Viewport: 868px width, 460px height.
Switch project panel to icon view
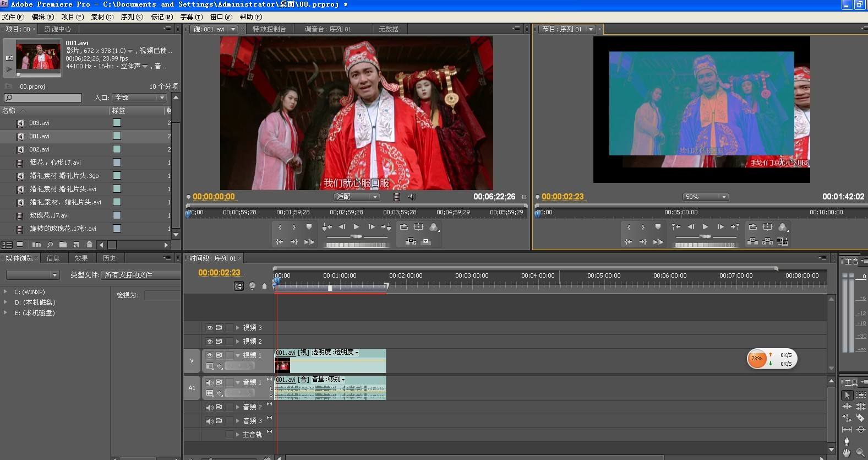click(20, 245)
